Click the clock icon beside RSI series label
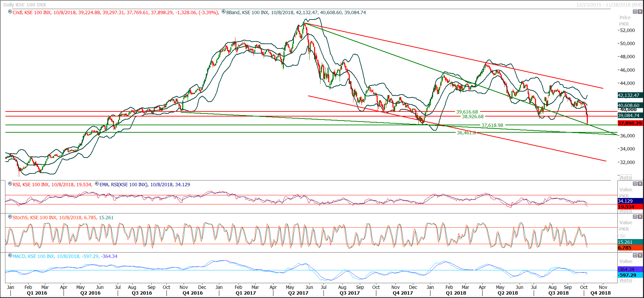Image resolution: width=644 pixels, height=298 pixels. [10, 184]
